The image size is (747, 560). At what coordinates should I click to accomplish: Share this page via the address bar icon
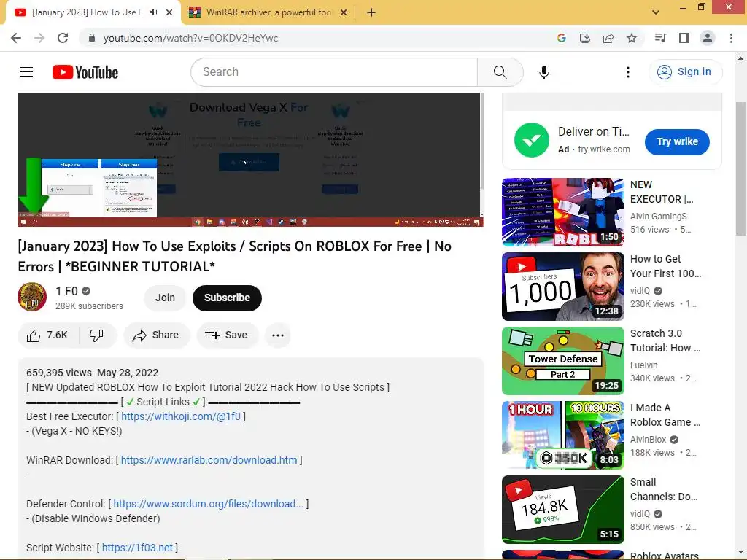pyautogui.click(x=608, y=38)
